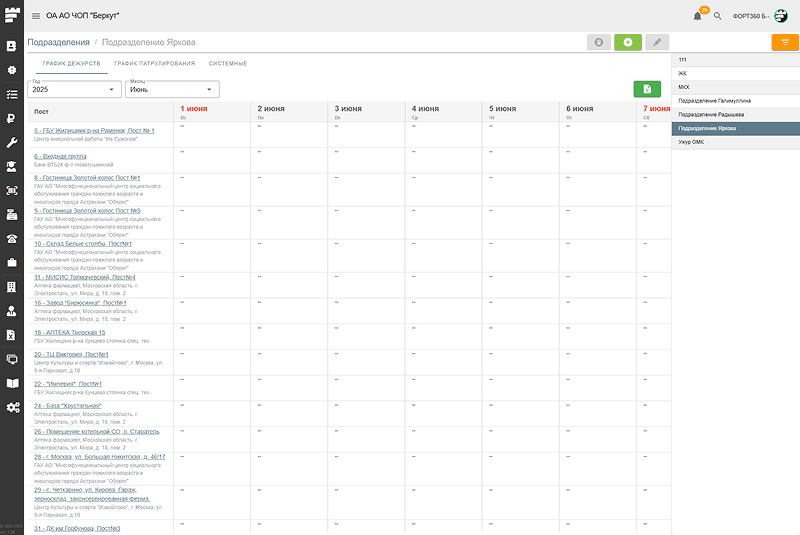Select Подразделение Радышева in the list

tap(711, 115)
